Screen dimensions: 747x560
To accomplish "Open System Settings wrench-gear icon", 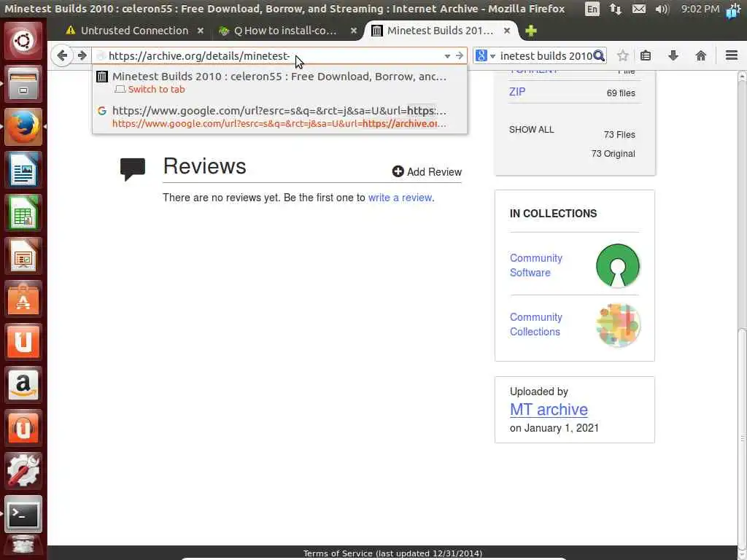I will (x=23, y=470).
